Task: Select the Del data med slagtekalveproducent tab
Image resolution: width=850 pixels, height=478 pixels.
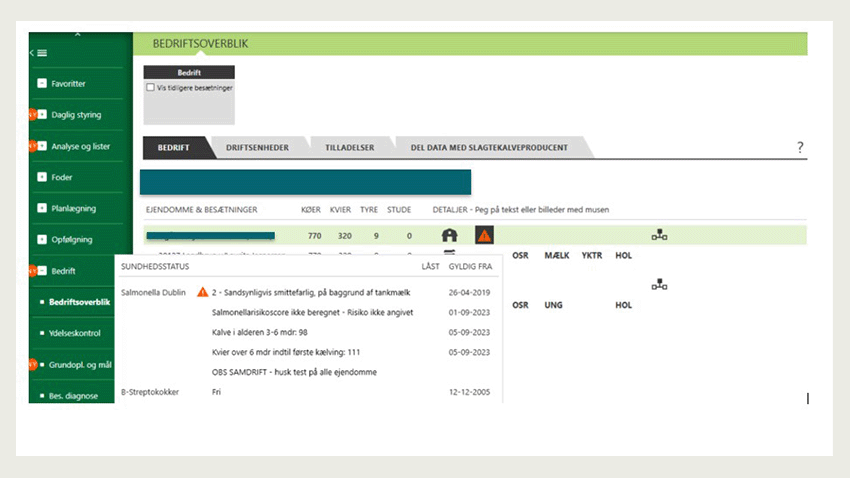Action: [x=489, y=147]
